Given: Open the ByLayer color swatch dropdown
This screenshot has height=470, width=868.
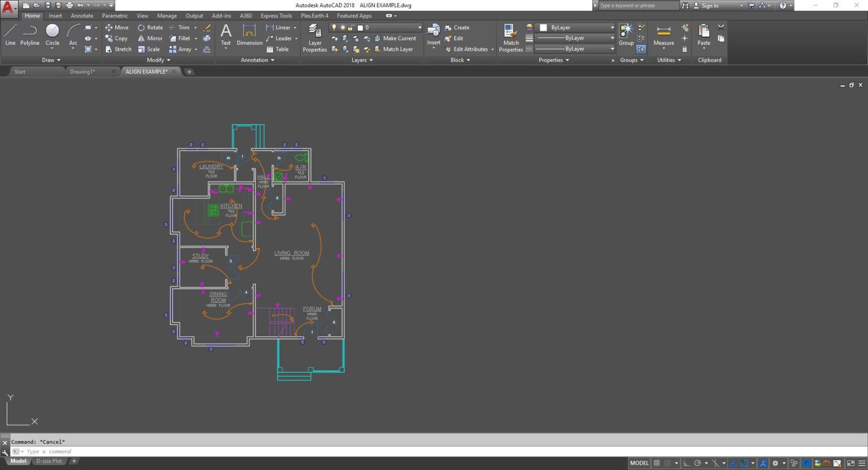Looking at the screenshot, I should [612, 27].
